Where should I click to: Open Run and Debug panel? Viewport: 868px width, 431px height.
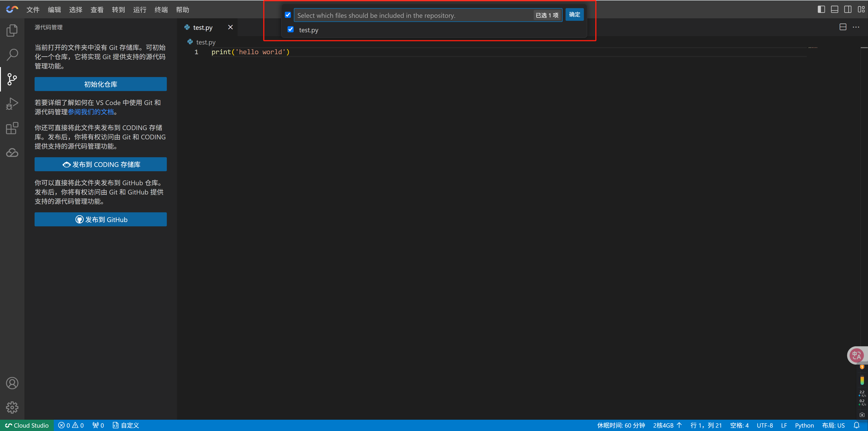click(12, 104)
